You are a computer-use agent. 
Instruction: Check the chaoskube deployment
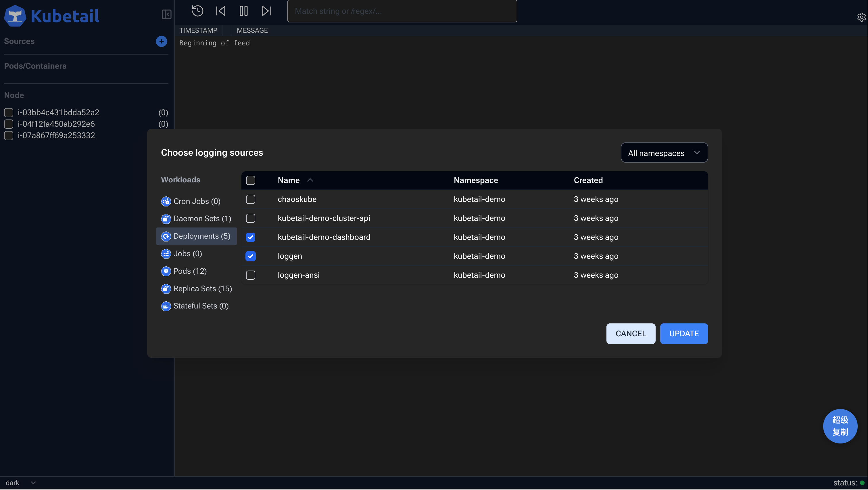point(250,199)
